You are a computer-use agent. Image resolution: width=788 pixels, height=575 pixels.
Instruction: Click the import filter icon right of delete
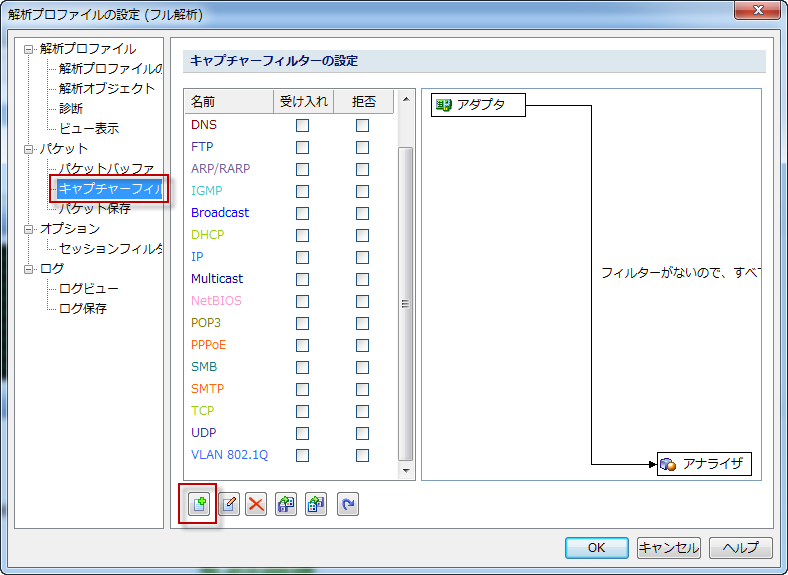click(x=286, y=504)
